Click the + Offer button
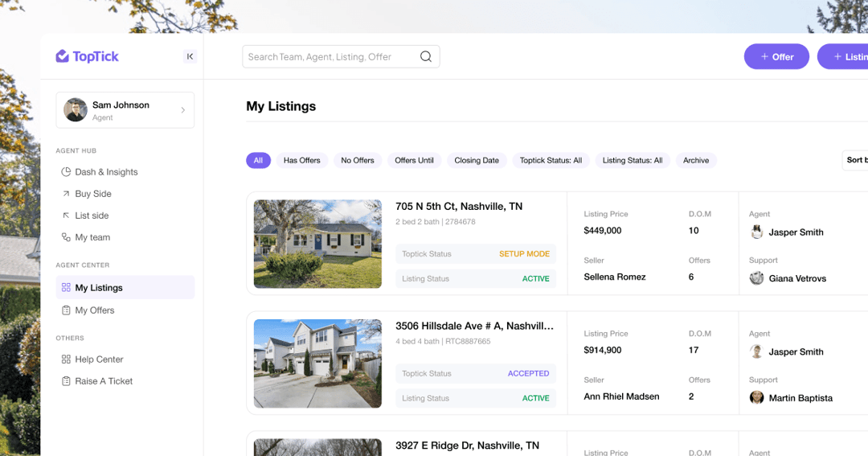The width and height of the screenshot is (868, 456). point(776,56)
